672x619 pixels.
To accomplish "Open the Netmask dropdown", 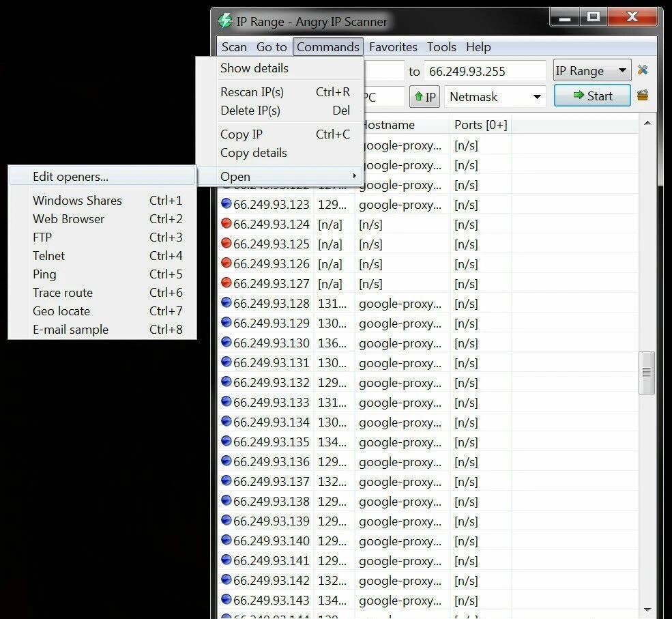I will click(x=495, y=97).
